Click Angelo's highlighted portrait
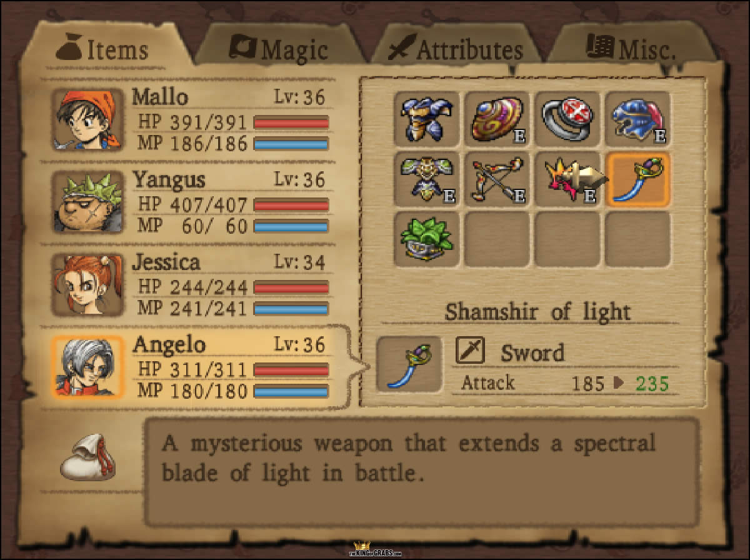The width and height of the screenshot is (750, 560). pyautogui.click(x=87, y=367)
